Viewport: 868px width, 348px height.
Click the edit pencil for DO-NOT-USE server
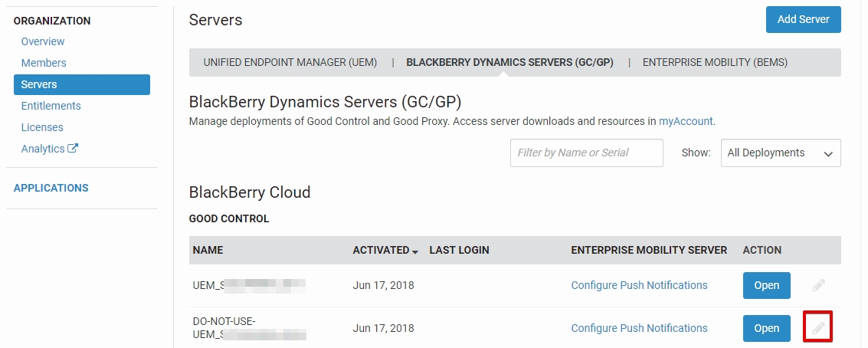[x=818, y=328]
